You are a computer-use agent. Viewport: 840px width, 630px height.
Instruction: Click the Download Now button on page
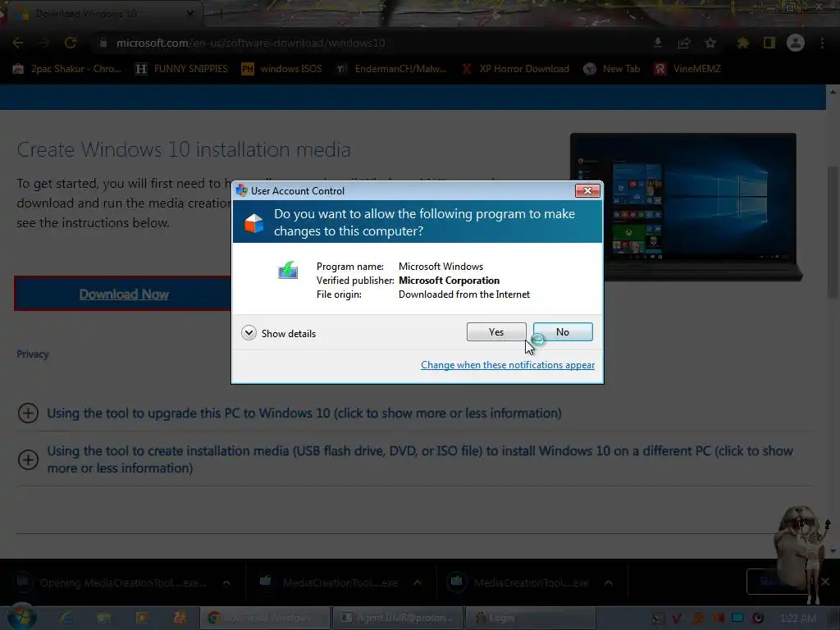click(x=123, y=294)
